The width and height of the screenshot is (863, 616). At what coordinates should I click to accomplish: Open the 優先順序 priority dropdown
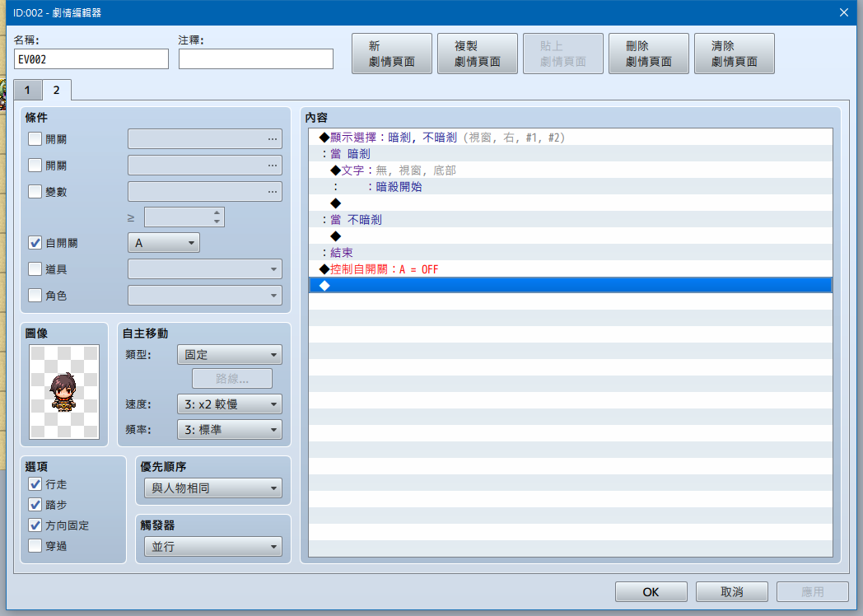click(x=213, y=488)
